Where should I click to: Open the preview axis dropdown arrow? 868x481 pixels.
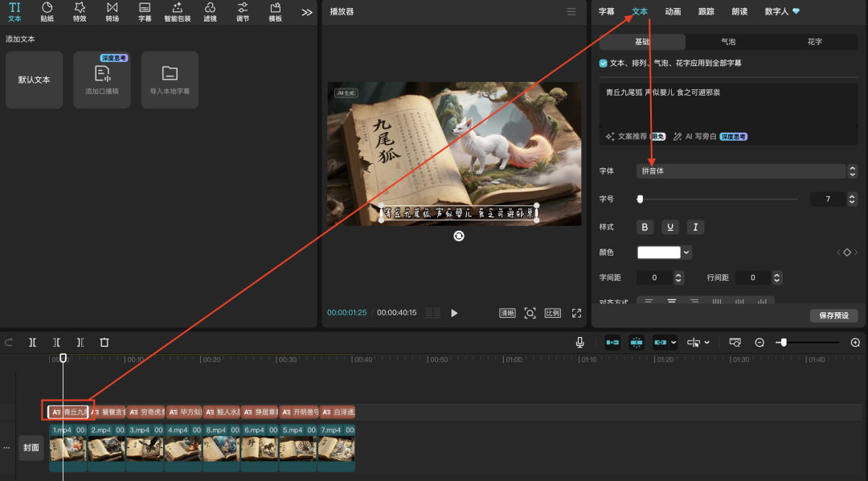[707, 343]
